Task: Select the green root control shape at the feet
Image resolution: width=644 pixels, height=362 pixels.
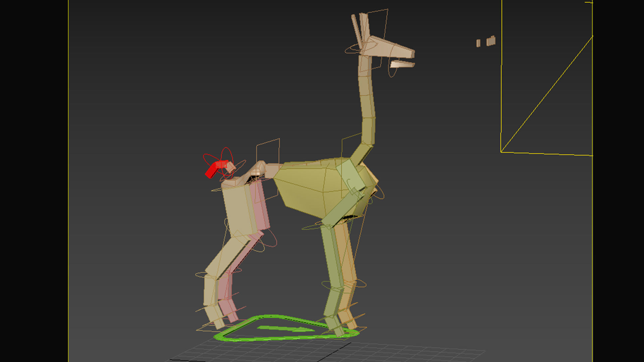Action: tap(286, 328)
